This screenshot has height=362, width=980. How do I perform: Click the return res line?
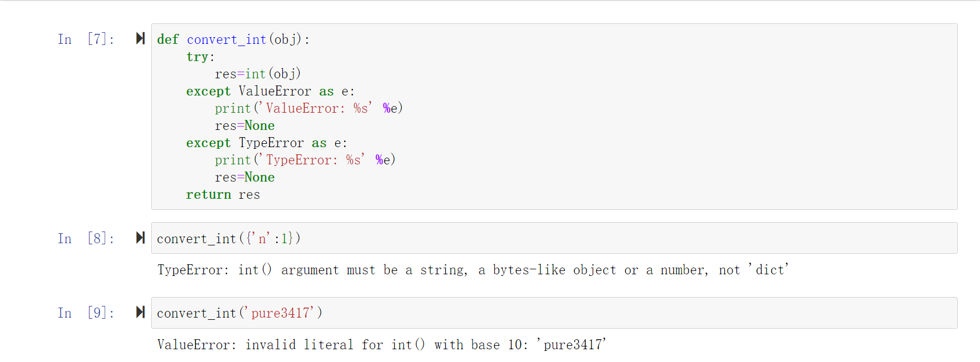[223, 194]
